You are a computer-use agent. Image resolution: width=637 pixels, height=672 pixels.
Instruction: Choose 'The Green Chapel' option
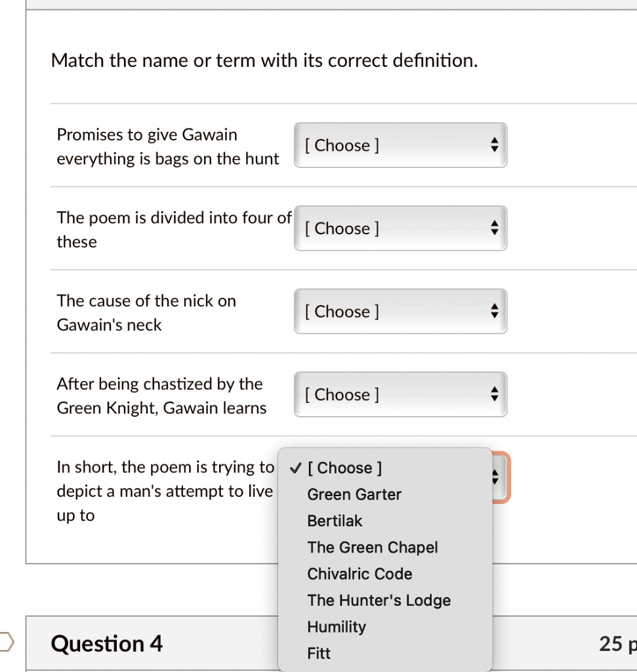(372, 547)
